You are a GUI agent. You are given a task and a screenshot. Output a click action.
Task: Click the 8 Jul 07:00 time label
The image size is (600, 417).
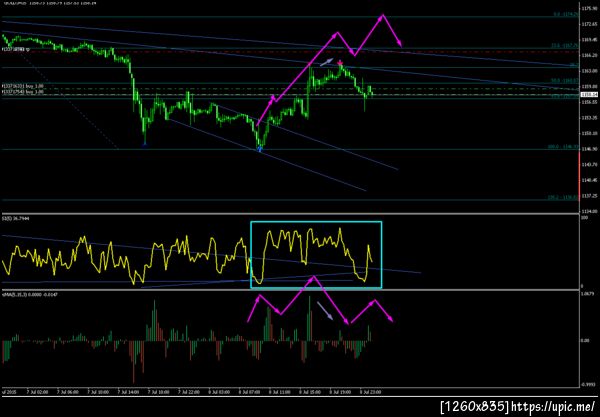click(249, 392)
